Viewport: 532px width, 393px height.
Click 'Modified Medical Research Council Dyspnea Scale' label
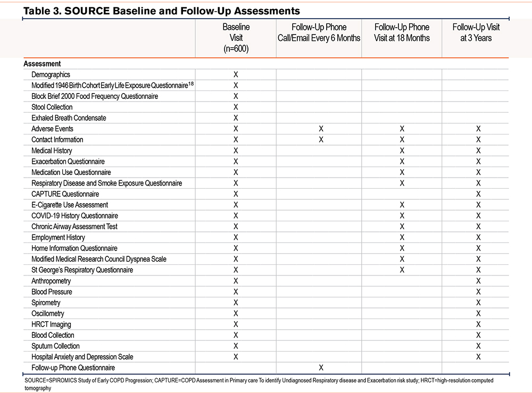(99, 259)
